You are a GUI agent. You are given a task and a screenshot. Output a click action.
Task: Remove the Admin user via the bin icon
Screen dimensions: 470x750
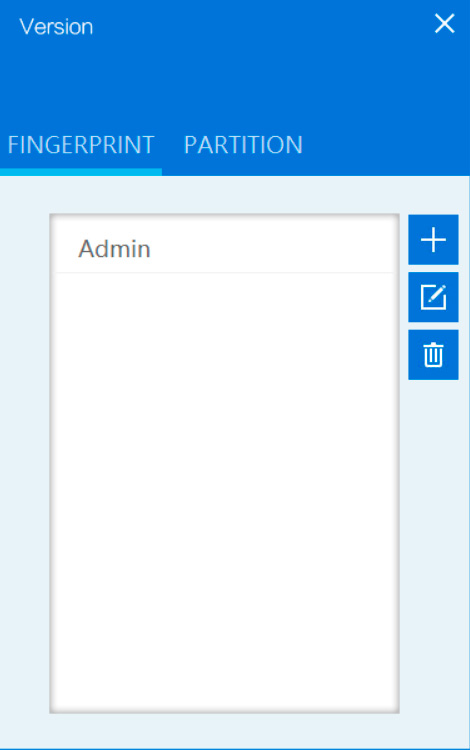tap(433, 354)
